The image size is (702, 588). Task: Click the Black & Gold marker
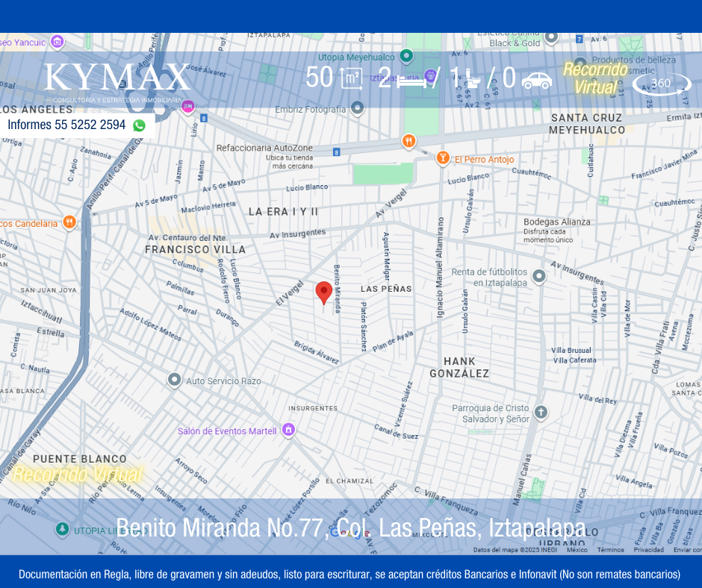tap(552, 37)
